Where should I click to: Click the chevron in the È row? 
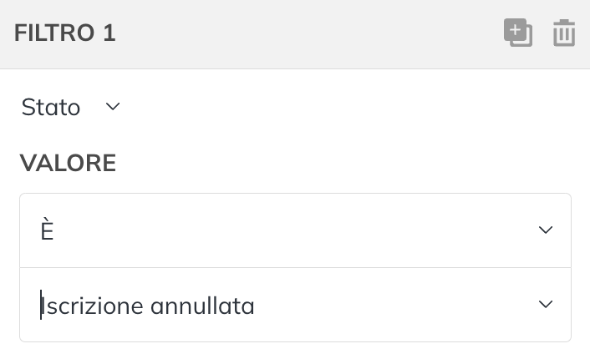tap(546, 230)
